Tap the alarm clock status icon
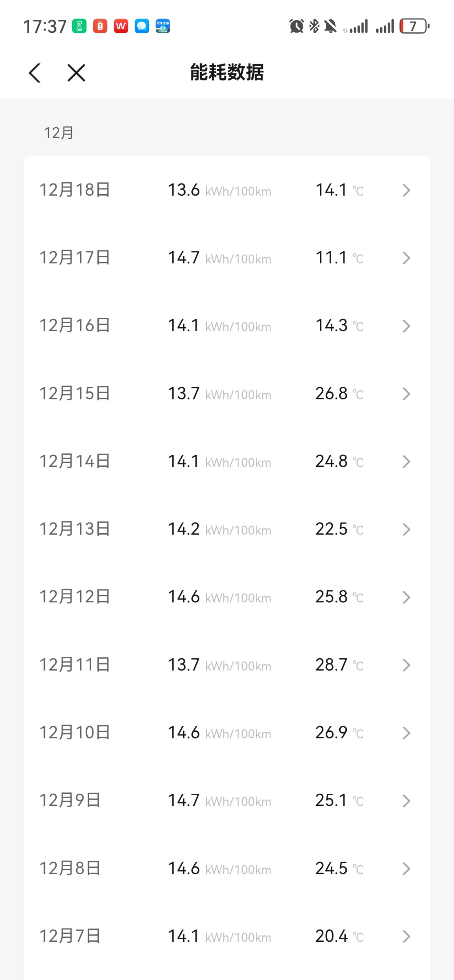Image resolution: width=454 pixels, height=980 pixels. 296,26
